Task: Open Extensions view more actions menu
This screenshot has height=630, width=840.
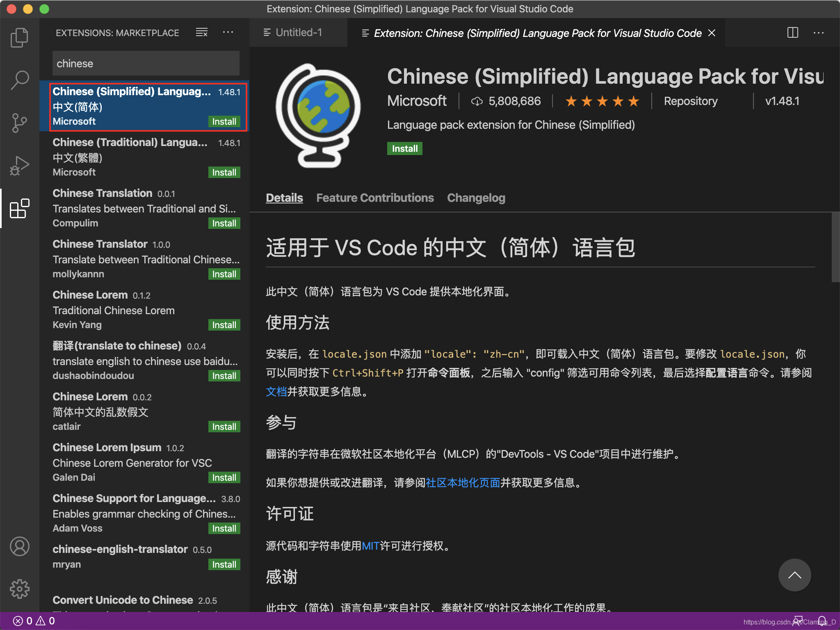Action: [228, 32]
